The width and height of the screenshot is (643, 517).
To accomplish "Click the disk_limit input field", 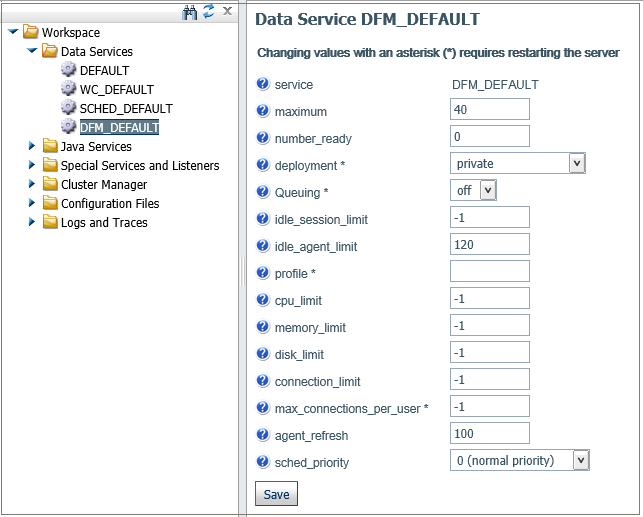I will click(x=490, y=352).
